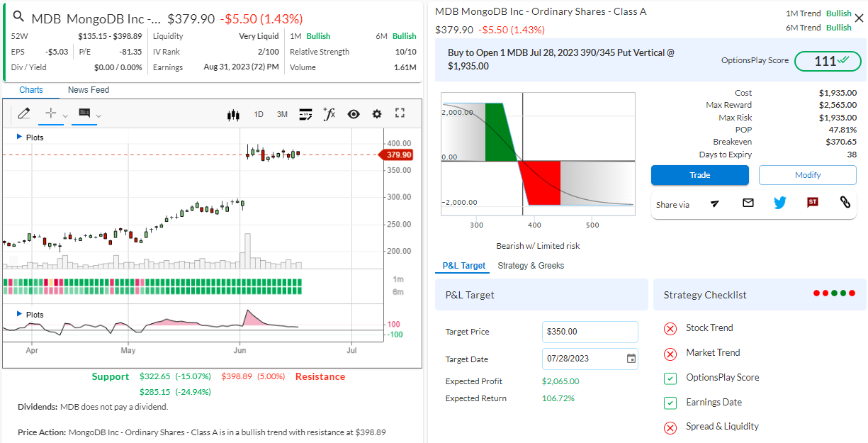Click the MDB MongoDB Inc ticker title

coord(96,18)
